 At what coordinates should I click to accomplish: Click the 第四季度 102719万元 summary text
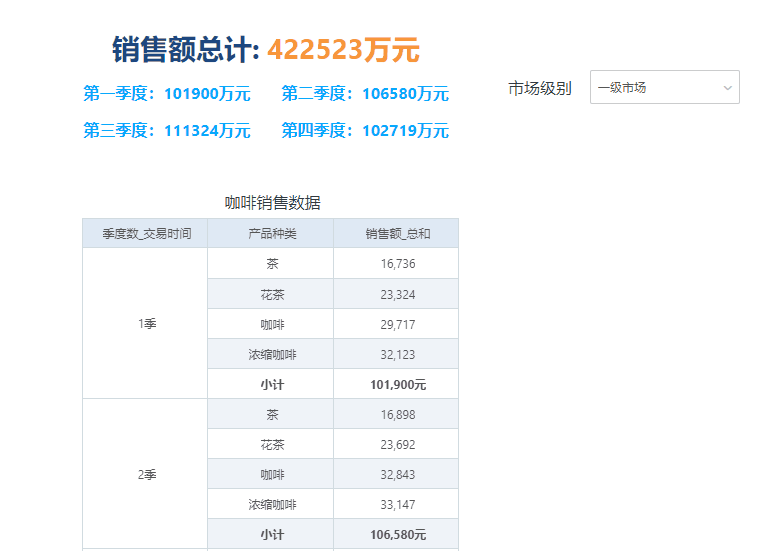364,131
